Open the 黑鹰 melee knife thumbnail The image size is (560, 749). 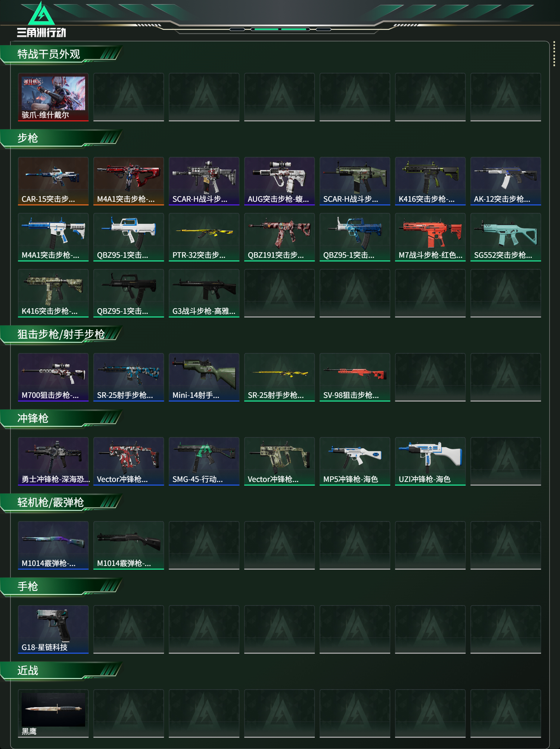[x=53, y=714]
